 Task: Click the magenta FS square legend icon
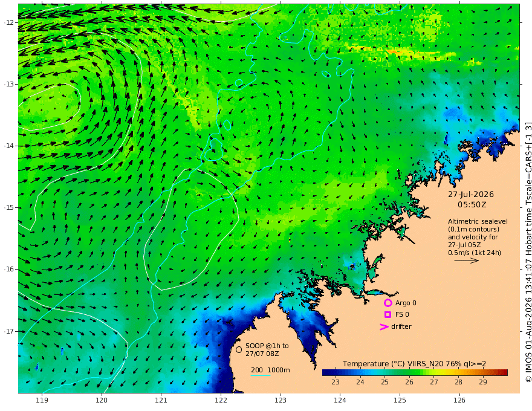pyautogui.click(x=388, y=315)
